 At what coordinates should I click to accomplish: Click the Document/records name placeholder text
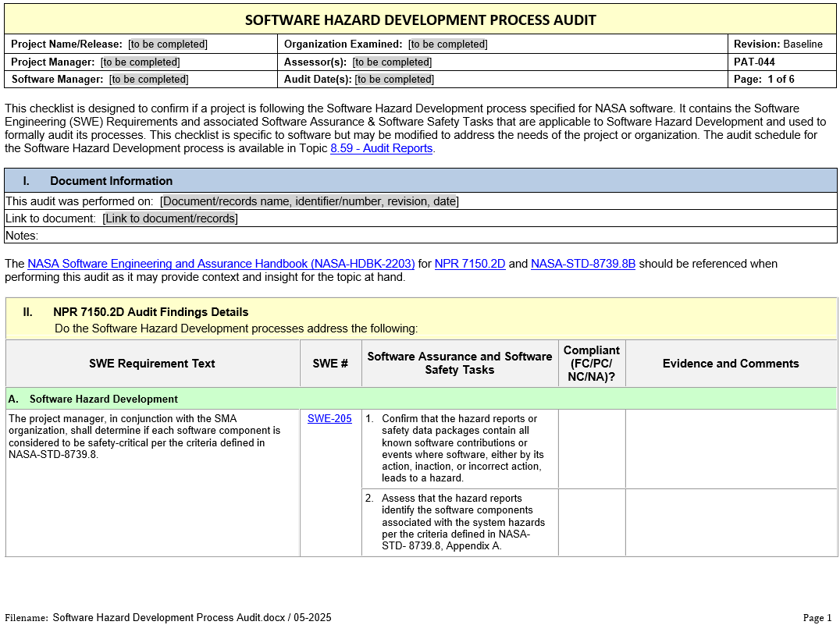pos(309,201)
